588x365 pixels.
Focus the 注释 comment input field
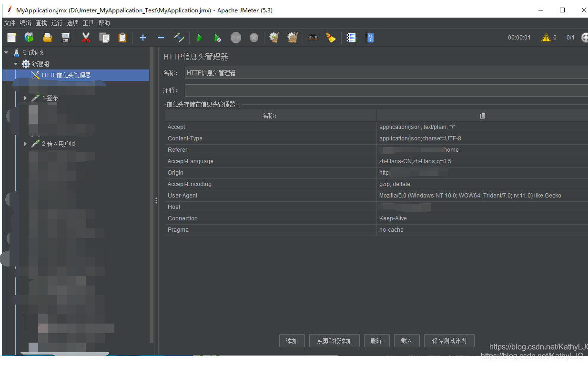(x=386, y=90)
